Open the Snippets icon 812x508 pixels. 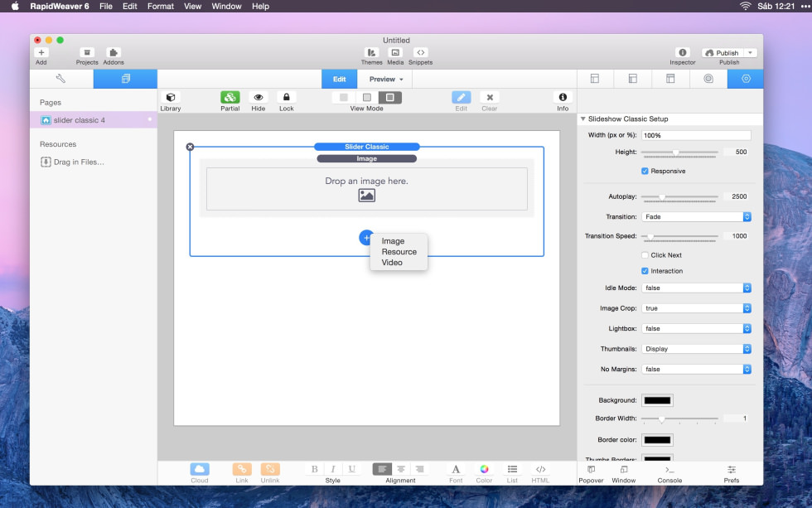[421, 52]
